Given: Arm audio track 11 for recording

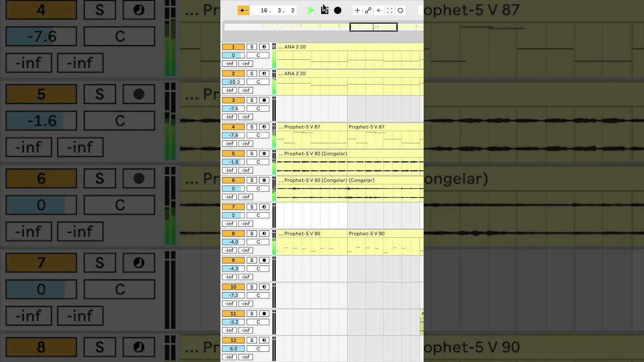Looking at the screenshot, I should (x=264, y=313).
